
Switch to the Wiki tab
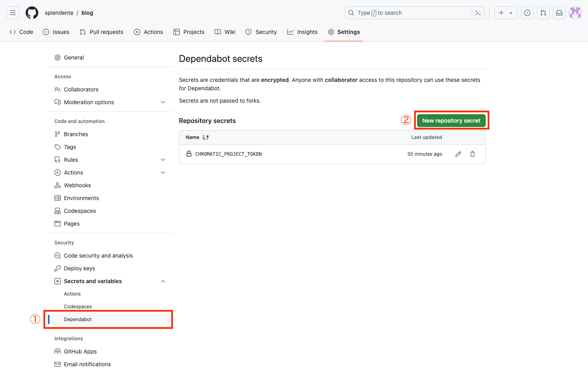coord(225,32)
